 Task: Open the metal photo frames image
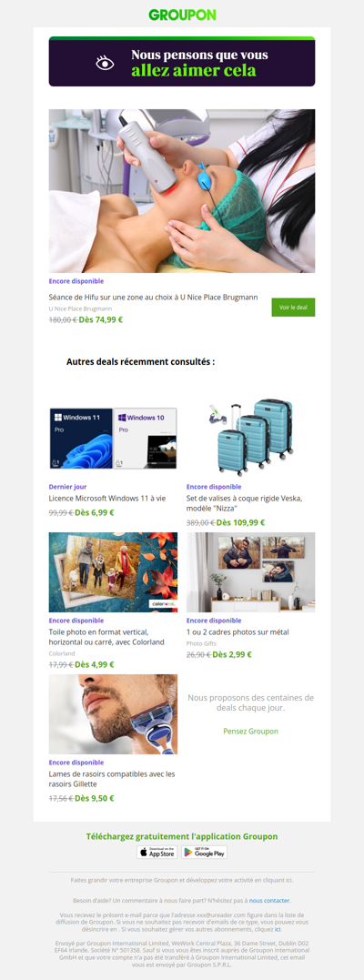tap(251, 572)
